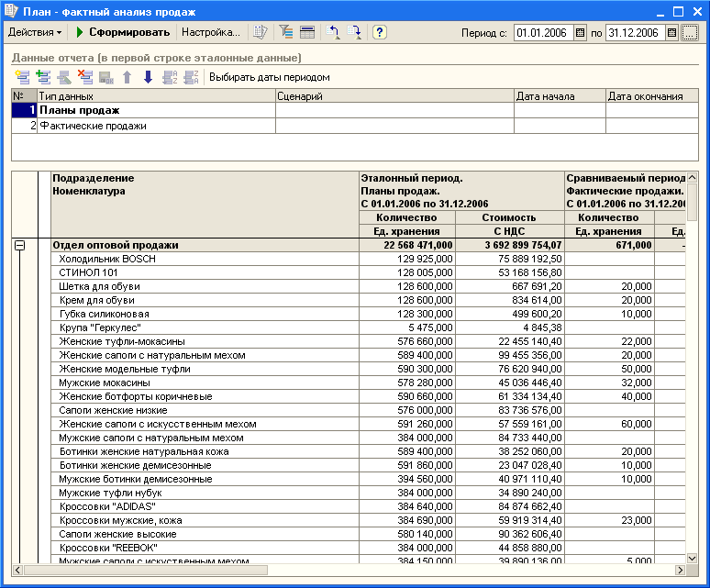Image resolution: width=710 pixels, height=588 pixels.
Task: Open the Настройка... settings dialog
Action: click(211, 32)
